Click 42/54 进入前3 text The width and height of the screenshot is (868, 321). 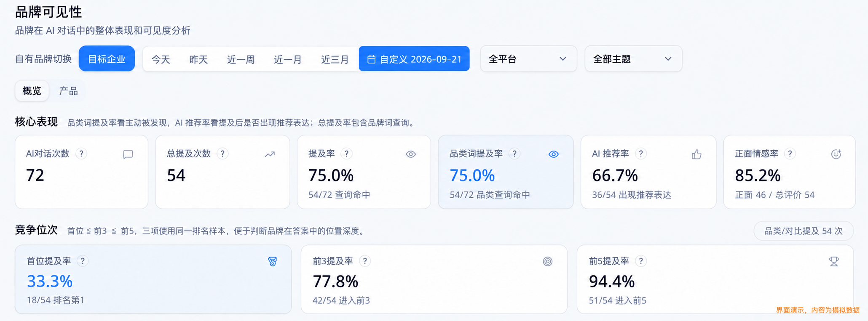(x=341, y=300)
